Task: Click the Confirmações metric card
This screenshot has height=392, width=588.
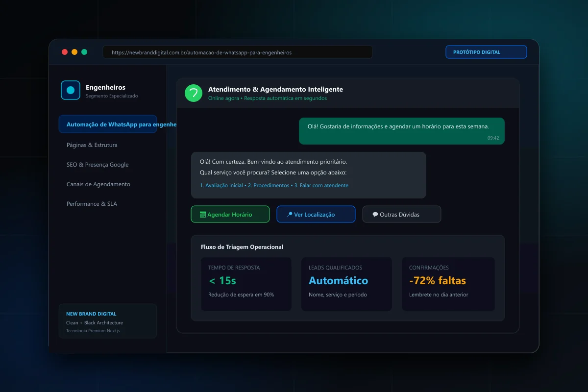Action: (x=448, y=284)
